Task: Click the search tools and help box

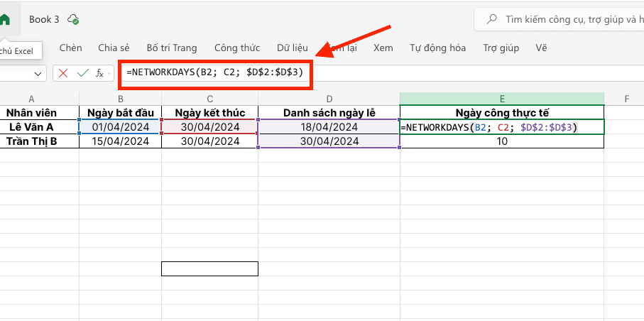Action: 559,19
